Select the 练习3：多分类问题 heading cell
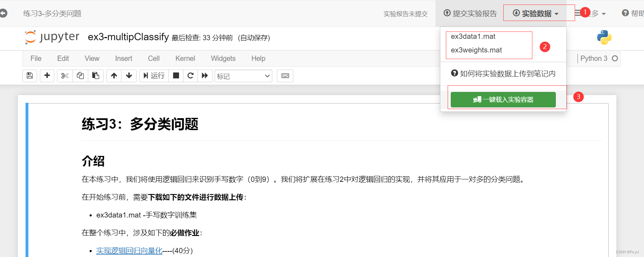 click(140, 124)
